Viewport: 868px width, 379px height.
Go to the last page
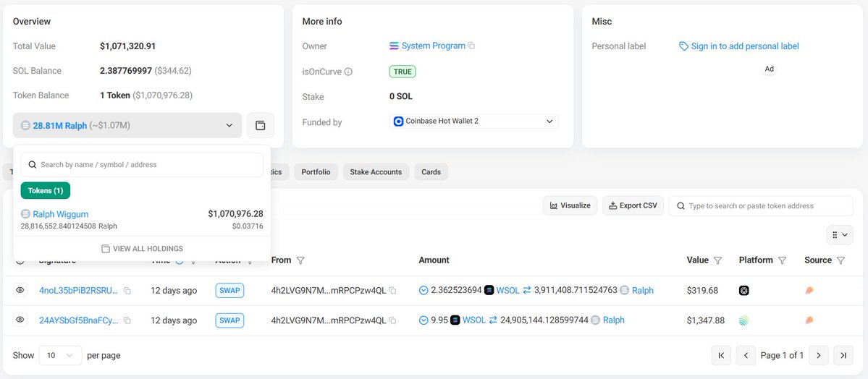(843, 355)
